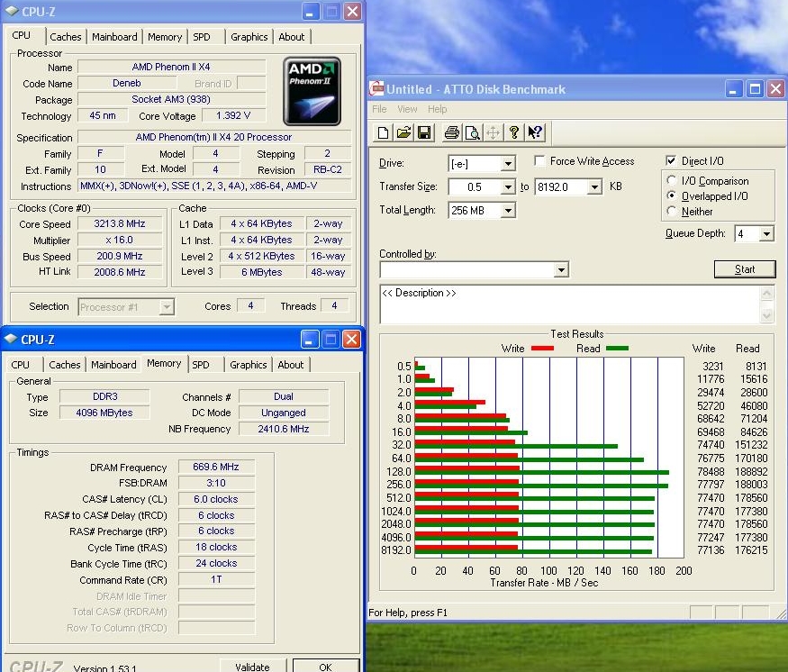
Task: Click the context help arrow-question icon
Action: click(x=535, y=132)
